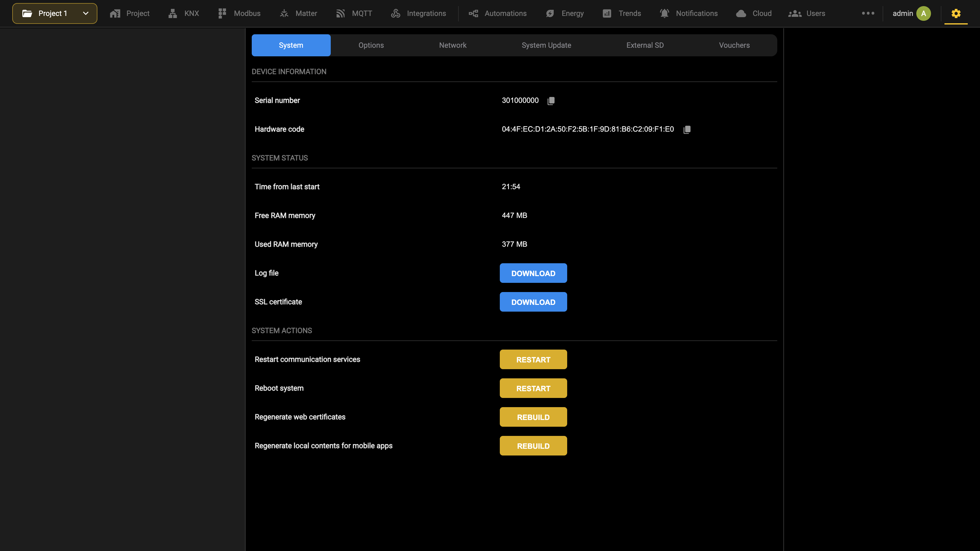The width and height of the screenshot is (980, 551).
Task: Download the Log file
Action: pos(533,273)
